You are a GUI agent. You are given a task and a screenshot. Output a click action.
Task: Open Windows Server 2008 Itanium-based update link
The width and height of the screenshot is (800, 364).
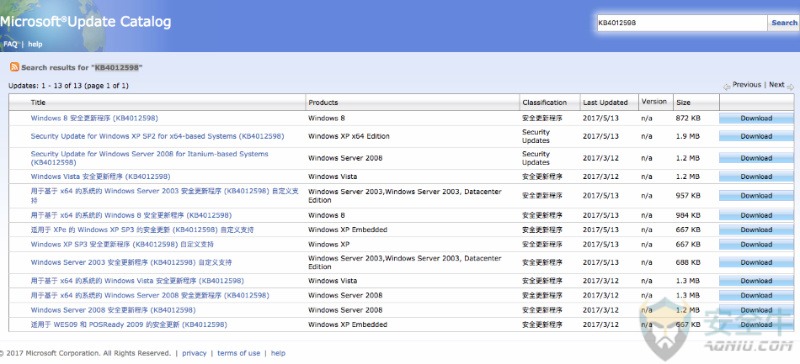(x=149, y=158)
